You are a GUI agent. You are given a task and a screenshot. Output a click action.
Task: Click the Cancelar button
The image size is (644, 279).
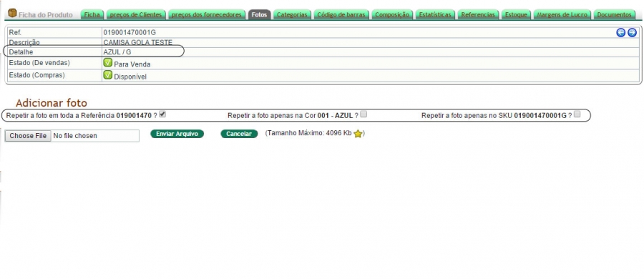[x=239, y=134]
